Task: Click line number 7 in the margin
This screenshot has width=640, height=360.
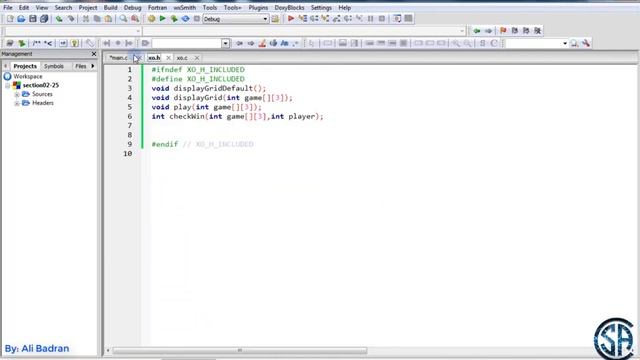Action: (x=130, y=126)
